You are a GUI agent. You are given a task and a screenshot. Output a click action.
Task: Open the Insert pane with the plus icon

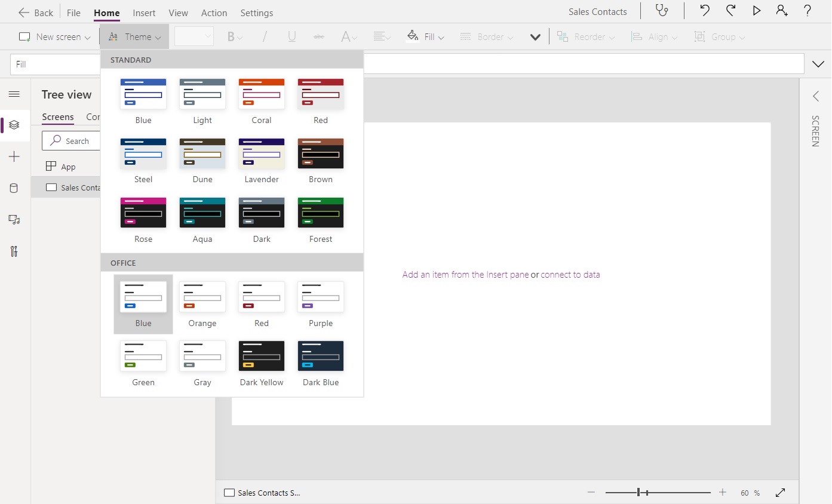pos(14,156)
